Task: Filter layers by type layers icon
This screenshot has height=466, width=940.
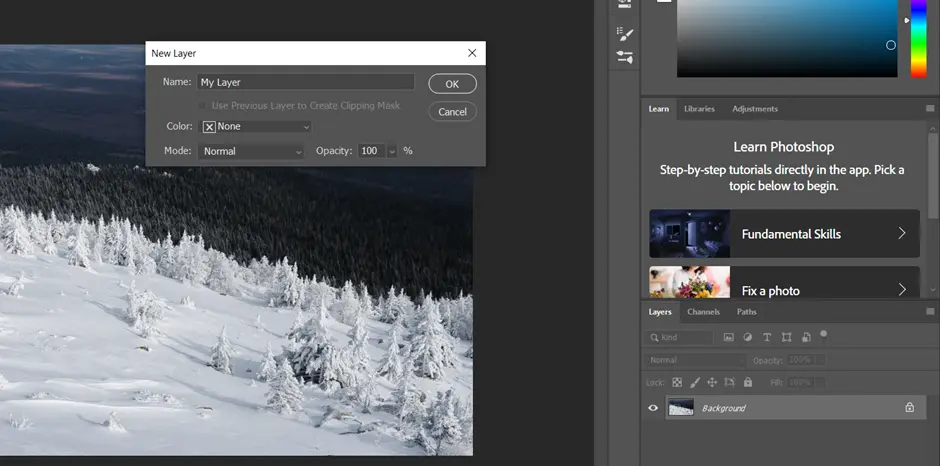Action: coord(767,337)
